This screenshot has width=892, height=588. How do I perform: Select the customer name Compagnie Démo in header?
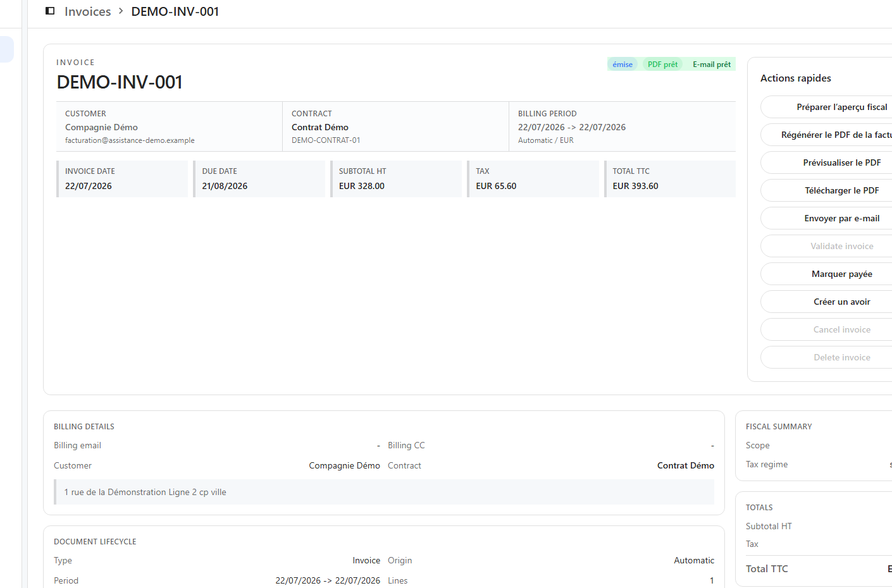tap(101, 127)
